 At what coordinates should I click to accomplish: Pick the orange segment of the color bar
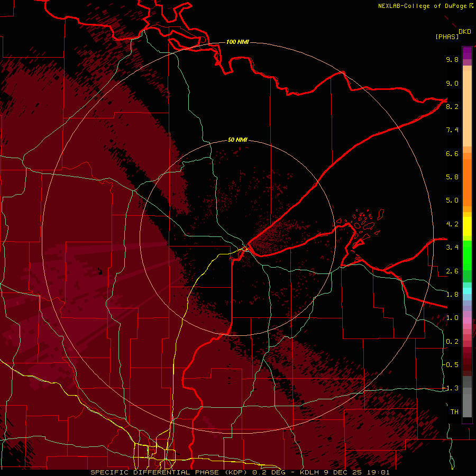(467, 182)
